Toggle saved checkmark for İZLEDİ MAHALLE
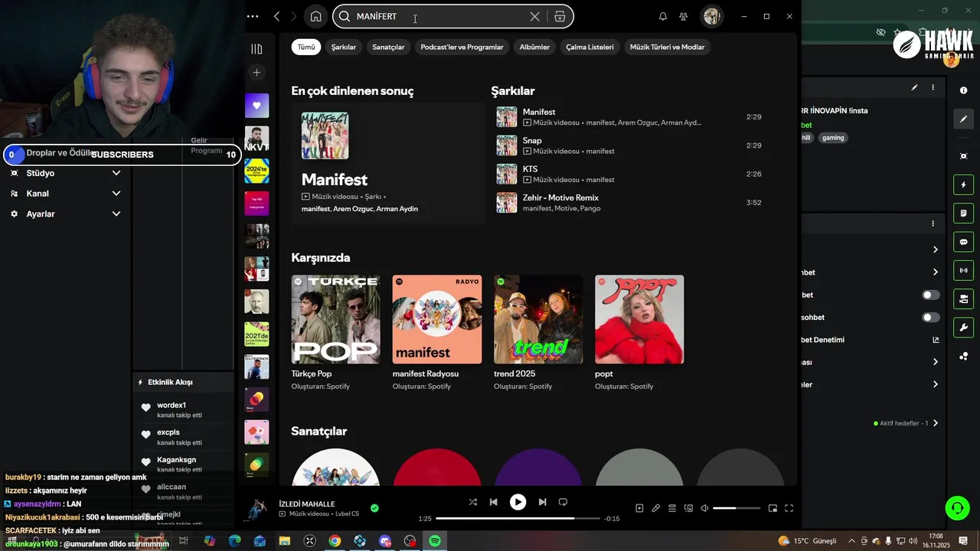The width and height of the screenshot is (980, 551). (374, 507)
